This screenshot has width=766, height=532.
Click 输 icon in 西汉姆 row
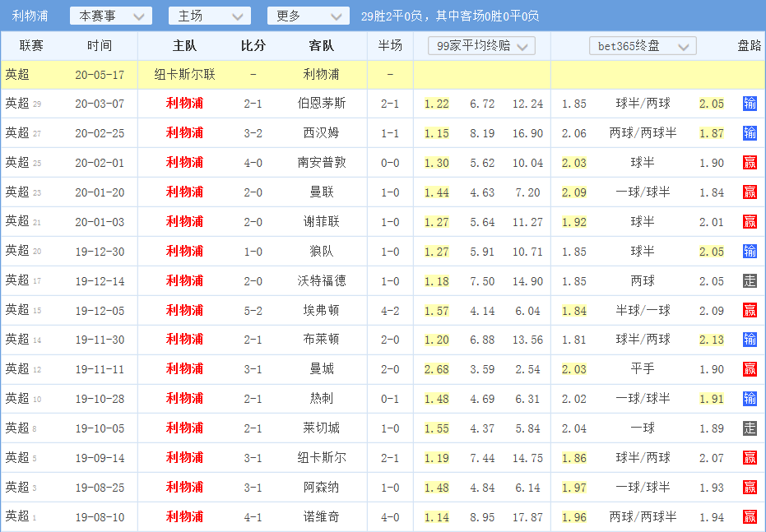pos(750,132)
